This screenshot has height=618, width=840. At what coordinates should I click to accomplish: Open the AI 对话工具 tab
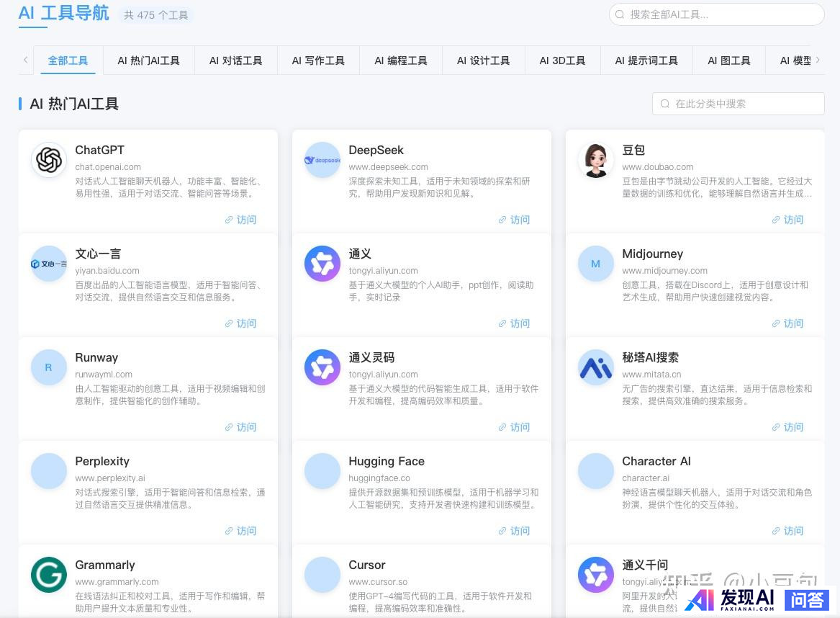point(235,61)
